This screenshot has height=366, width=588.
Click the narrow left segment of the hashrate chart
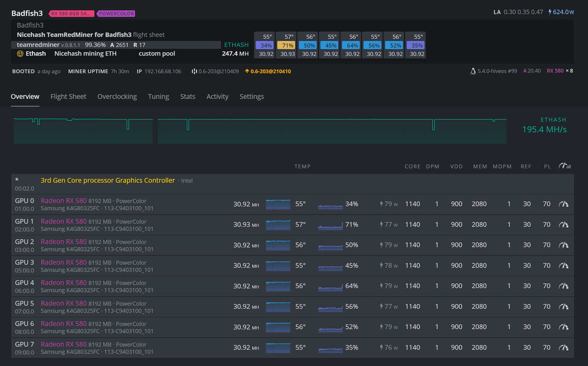(83, 131)
